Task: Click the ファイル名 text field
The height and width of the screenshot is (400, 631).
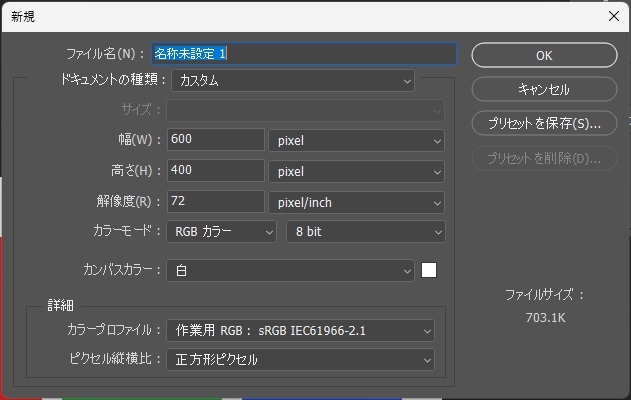Action: [x=304, y=54]
